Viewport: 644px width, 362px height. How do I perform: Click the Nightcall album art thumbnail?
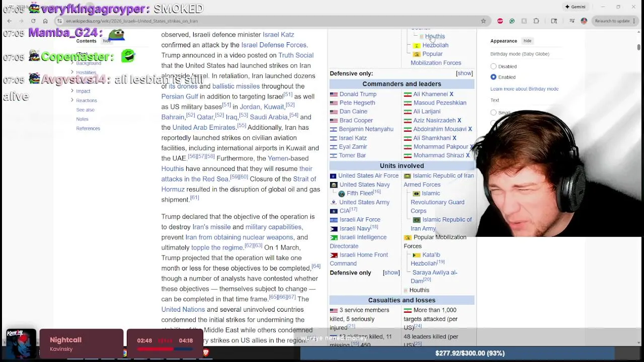point(20,344)
